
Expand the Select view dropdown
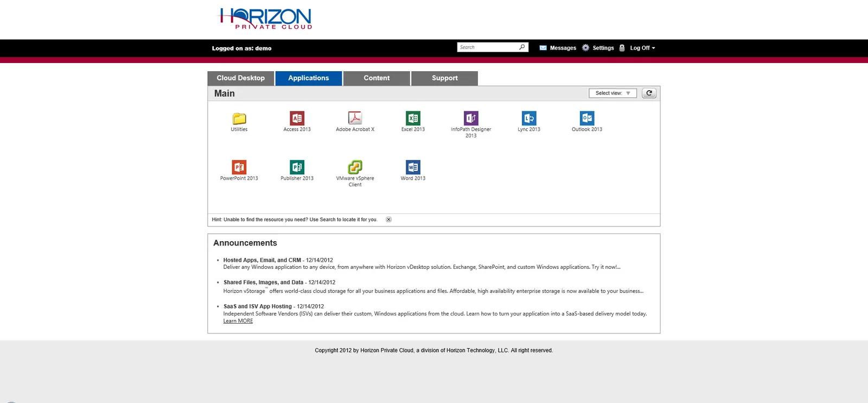pos(613,93)
